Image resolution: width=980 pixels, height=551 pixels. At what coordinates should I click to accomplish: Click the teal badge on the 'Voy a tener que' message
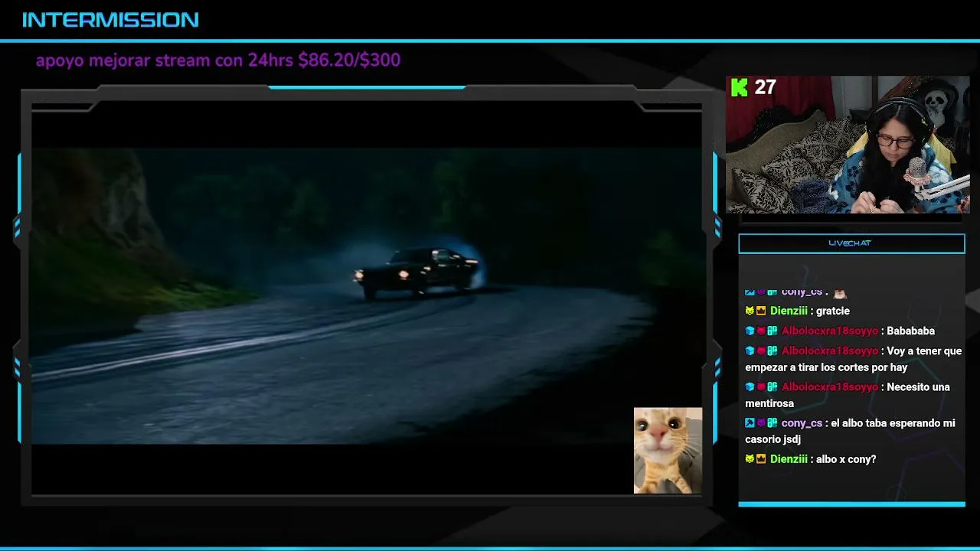(773, 350)
